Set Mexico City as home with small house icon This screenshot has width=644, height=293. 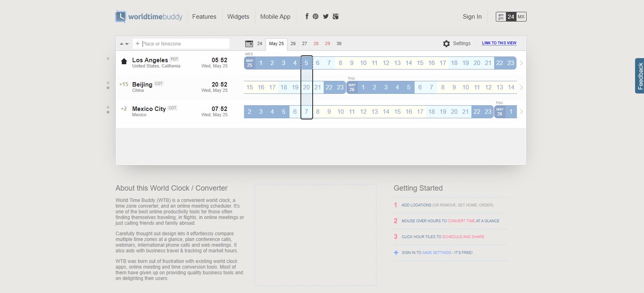(108, 112)
